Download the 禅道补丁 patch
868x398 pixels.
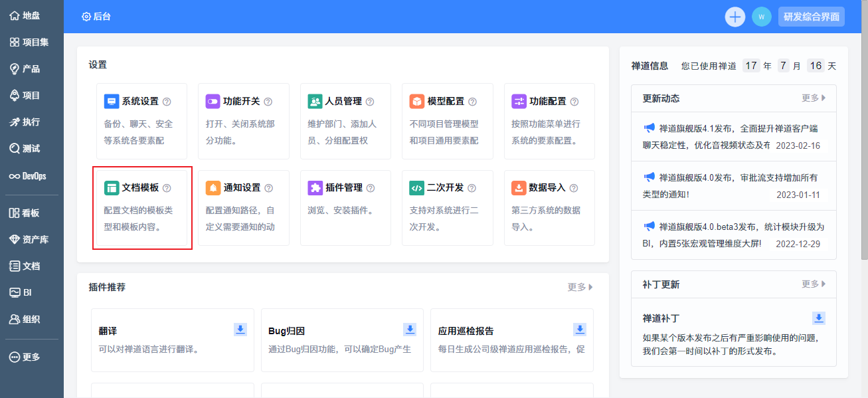(820, 318)
